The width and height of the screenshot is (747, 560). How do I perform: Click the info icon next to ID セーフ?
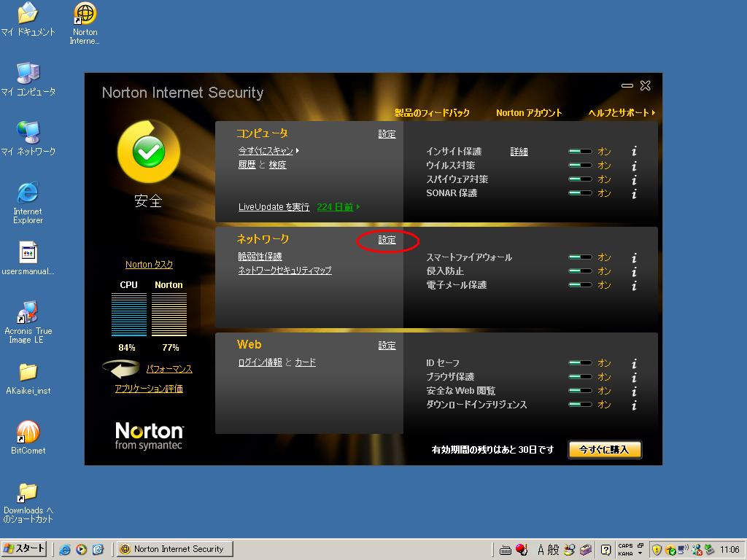pos(634,363)
